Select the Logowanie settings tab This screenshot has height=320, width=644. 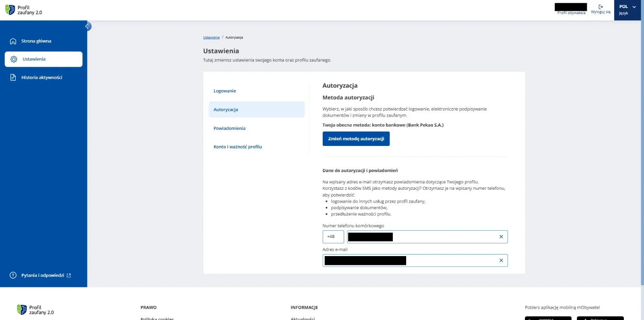pyautogui.click(x=256, y=91)
